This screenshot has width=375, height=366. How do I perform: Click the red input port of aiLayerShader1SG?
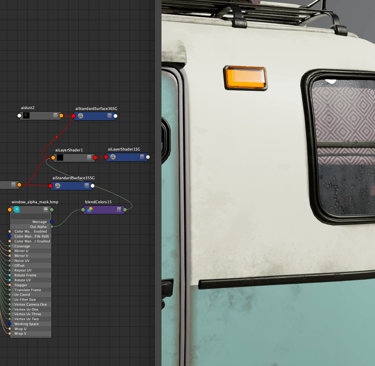(x=106, y=157)
